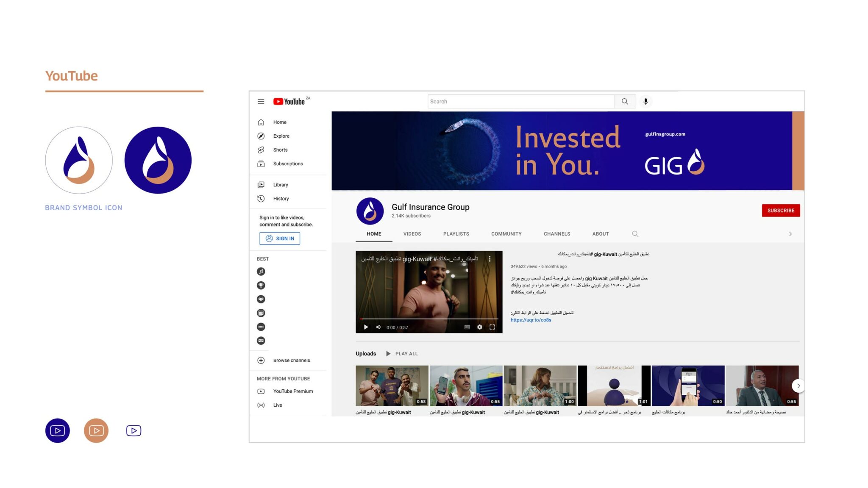Enter fullscreen on the featured video
Screen dimensions: 868x488
(x=492, y=327)
